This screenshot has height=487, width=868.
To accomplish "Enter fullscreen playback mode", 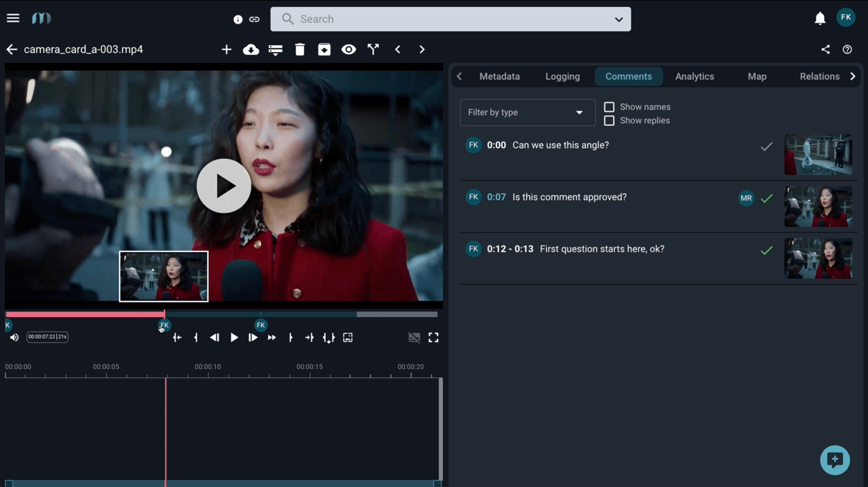I will [433, 337].
